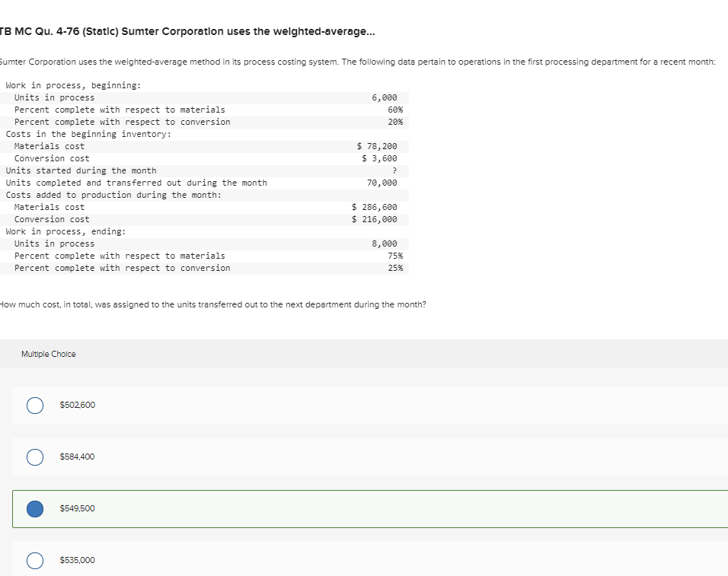Viewport: 728px width, 576px height.
Task: Click the $ 286,600 materials cost added
Action: 374,207
